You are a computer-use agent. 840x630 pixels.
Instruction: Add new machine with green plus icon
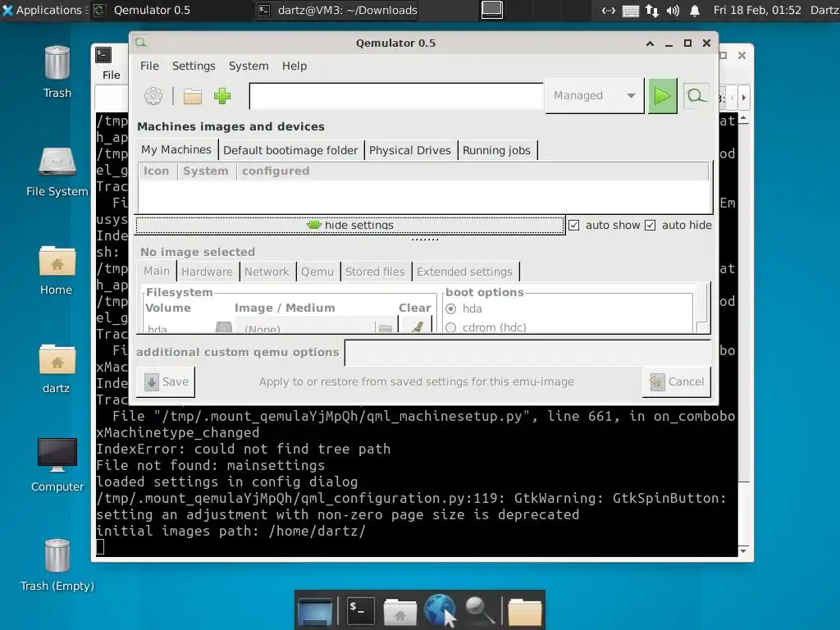tap(221, 96)
